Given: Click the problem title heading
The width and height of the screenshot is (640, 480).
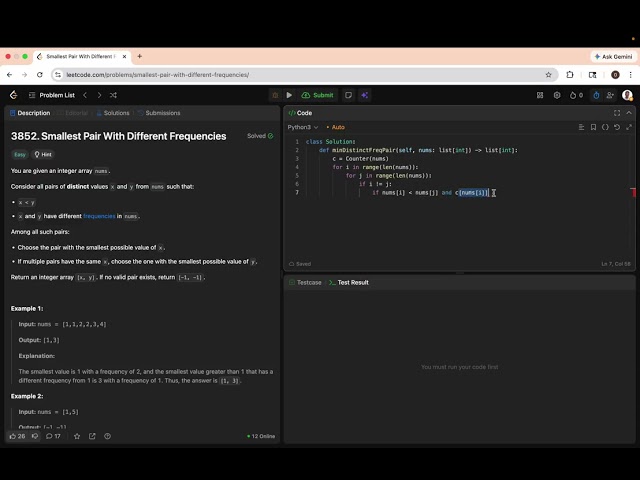Looking at the screenshot, I should click(x=118, y=136).
